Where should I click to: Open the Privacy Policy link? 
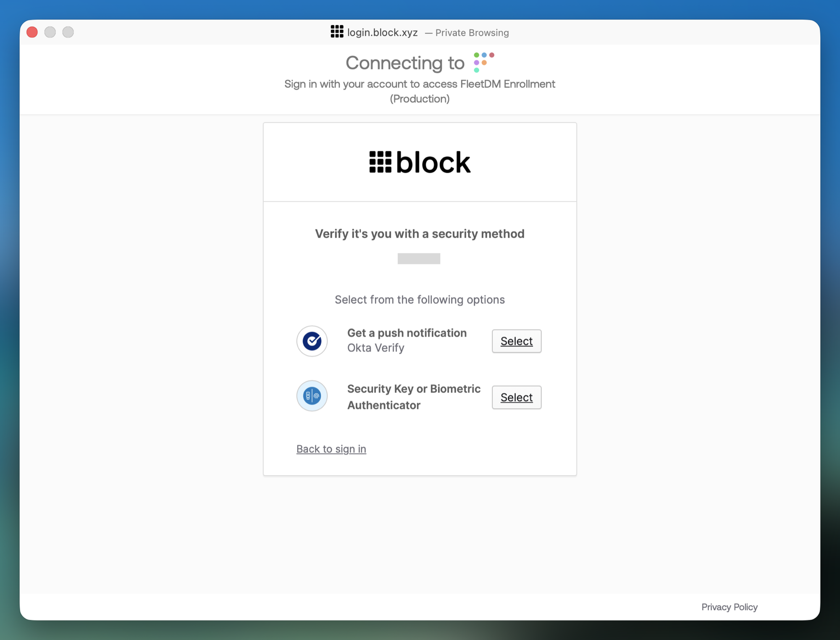coord(729,607)
